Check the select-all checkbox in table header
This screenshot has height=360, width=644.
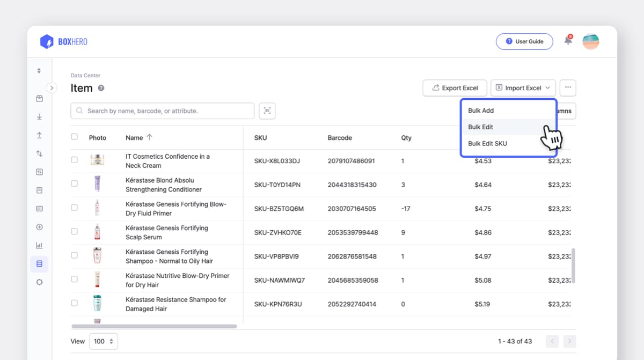(x=74, y=137)
